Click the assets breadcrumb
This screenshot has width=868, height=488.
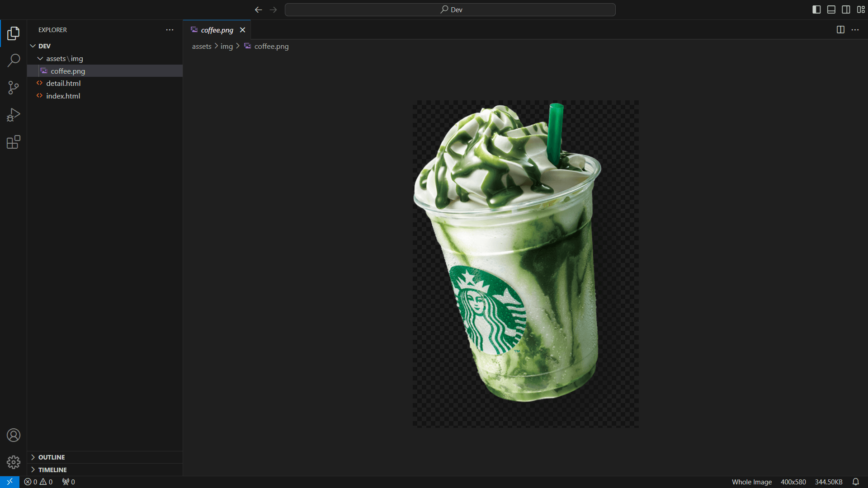click(202, 46)
